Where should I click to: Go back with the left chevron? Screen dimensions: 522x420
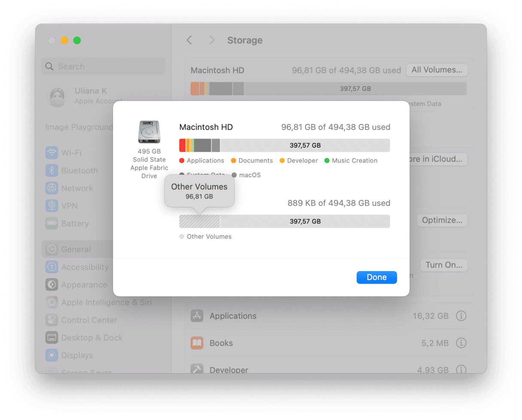click(189, 40)
